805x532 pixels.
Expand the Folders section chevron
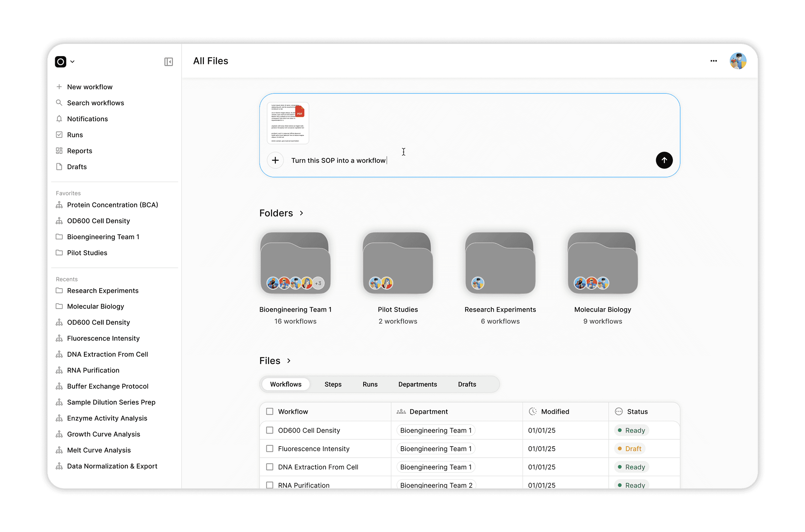click(302, 213)
